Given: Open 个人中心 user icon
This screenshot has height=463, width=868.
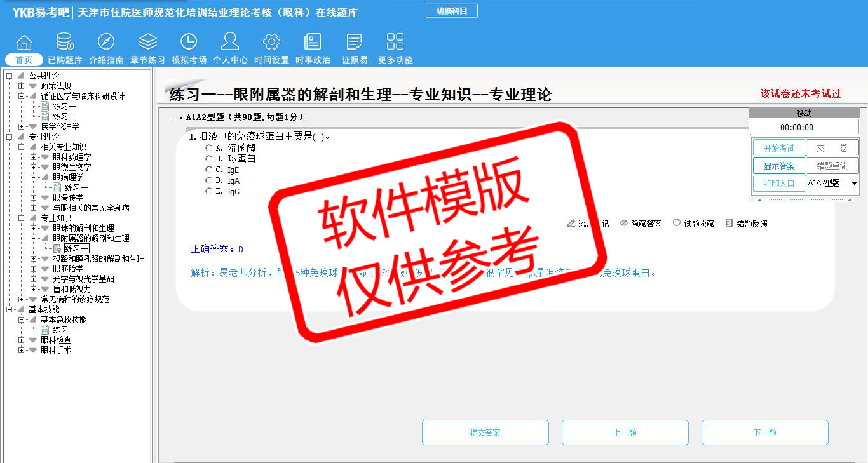Looking at the screenshot, I should [230, 43].
